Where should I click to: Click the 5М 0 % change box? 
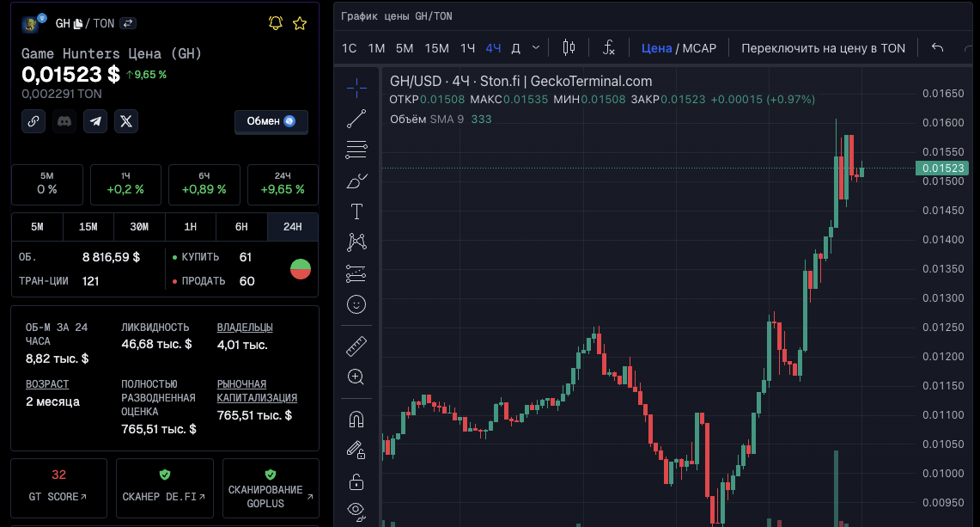[x=47, y=185]
